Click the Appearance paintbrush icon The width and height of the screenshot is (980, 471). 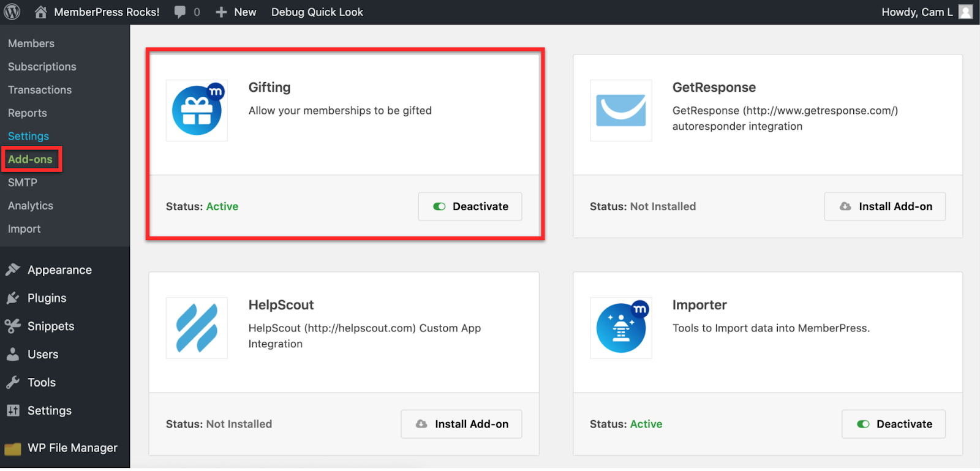(x=13, y=269)
